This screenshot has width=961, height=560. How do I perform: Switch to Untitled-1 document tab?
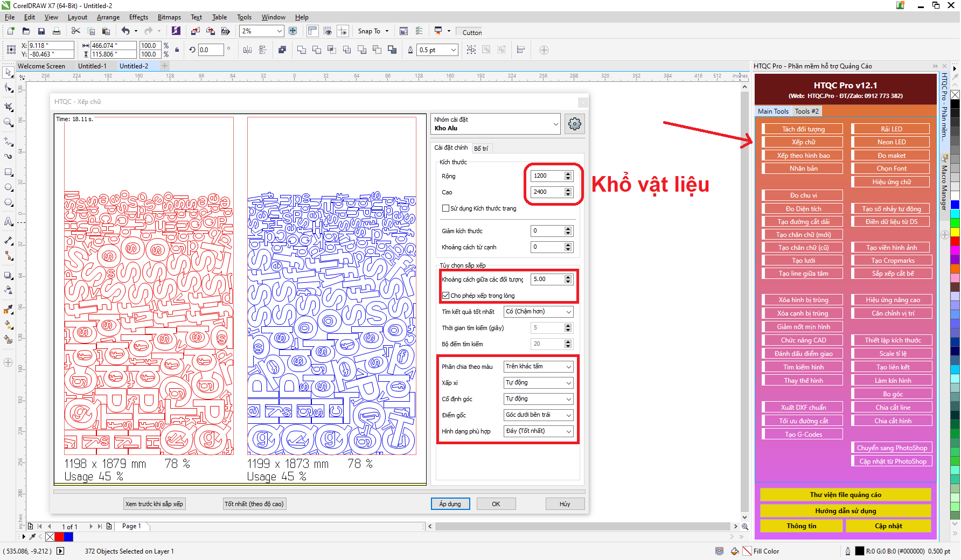click(x=92, y=66)
